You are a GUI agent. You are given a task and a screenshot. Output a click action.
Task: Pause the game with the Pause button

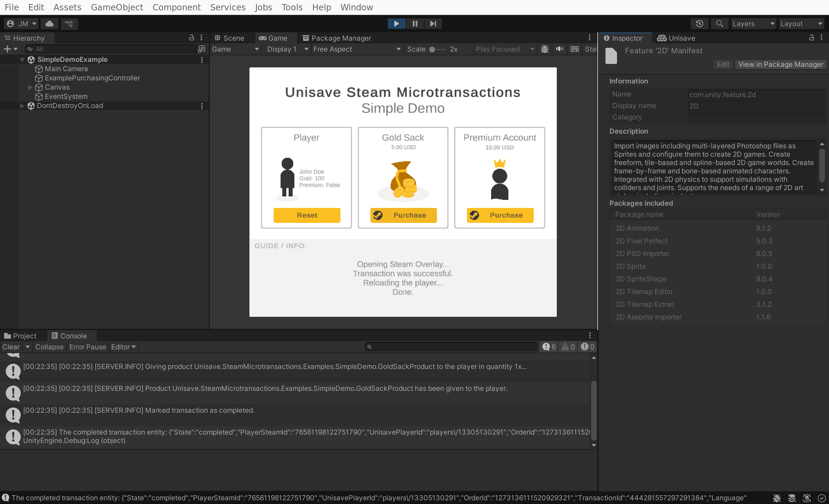pyautogui.click(x=415, y=24)
